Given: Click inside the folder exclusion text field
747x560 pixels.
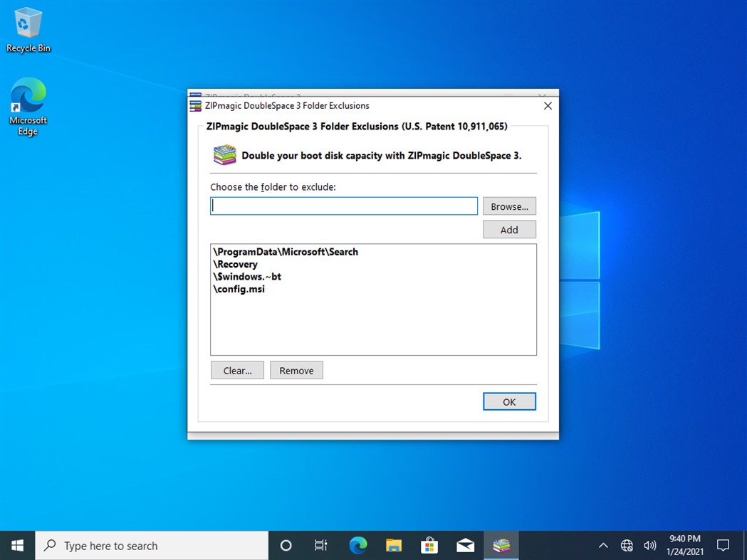Looking at the screenshot, I should pyautogui.click(x=343, y=206).
